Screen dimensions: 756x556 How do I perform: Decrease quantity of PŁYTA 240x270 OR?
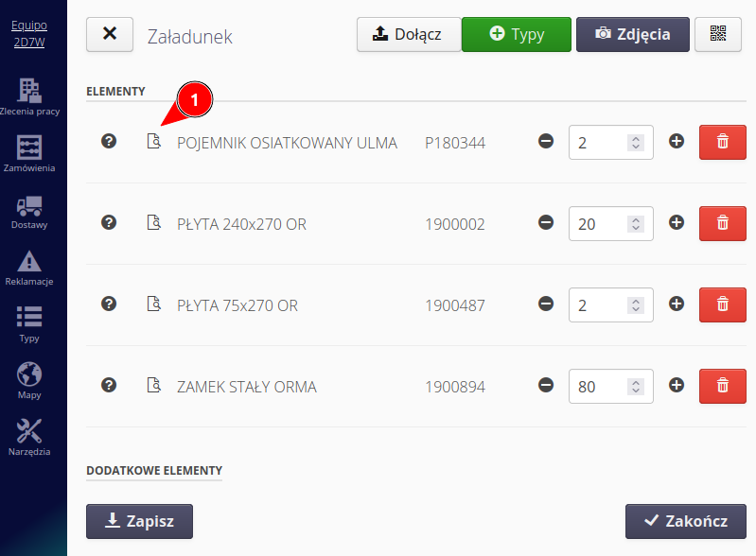tap(546, 223)
